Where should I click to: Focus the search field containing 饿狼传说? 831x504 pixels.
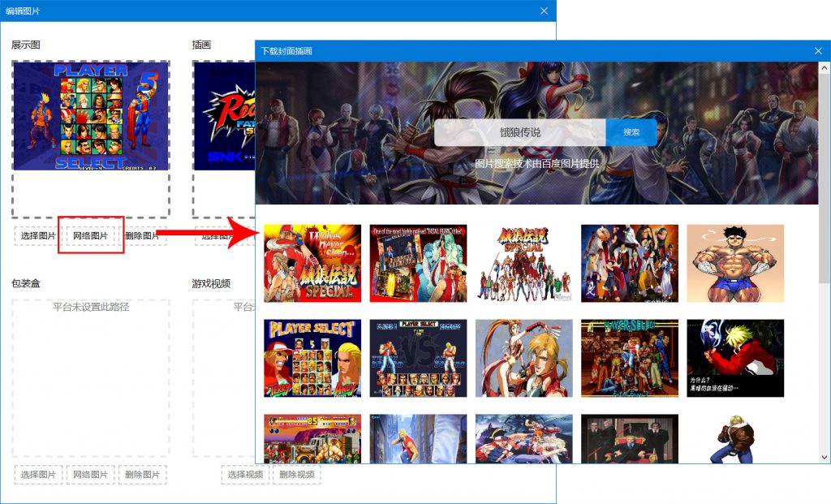click(519, 132)
